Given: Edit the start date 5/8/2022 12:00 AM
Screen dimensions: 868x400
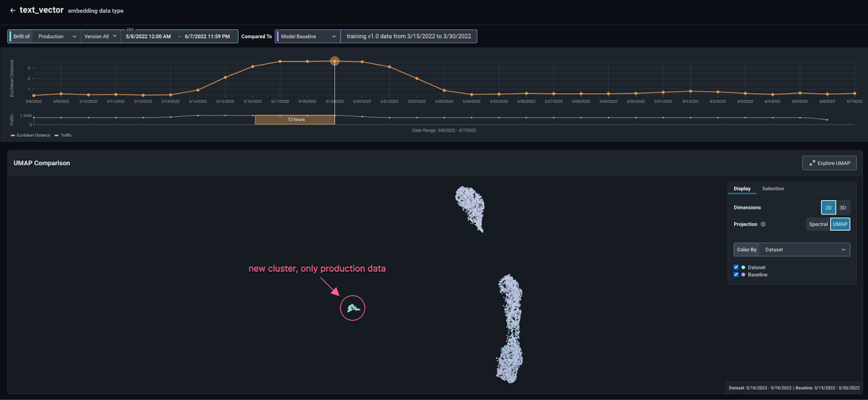Looking at the screenshot, I should point(148,36).
